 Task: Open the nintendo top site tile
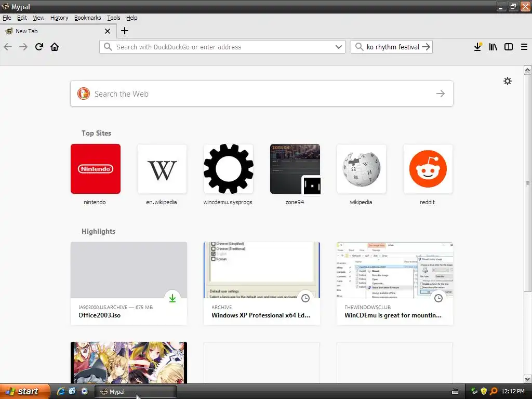(96, 169)
